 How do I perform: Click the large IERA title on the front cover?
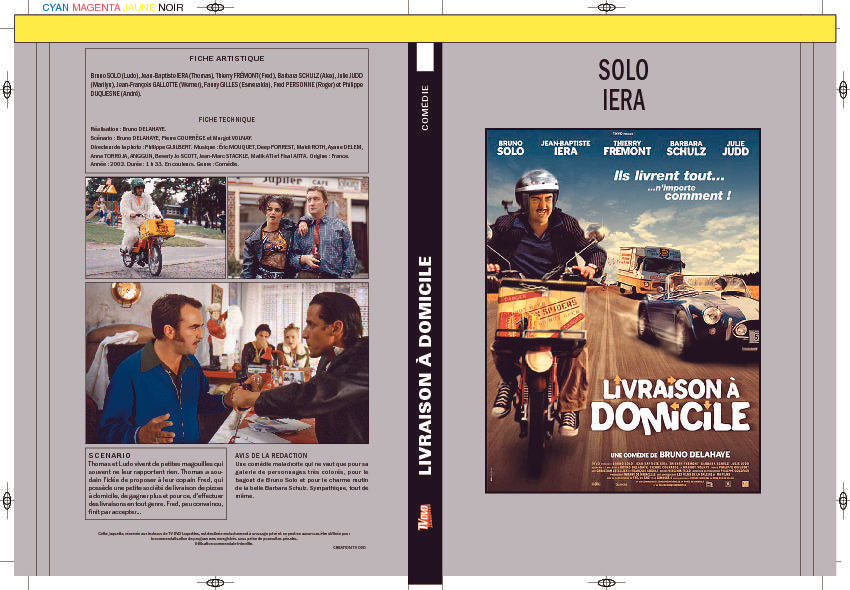(x=623, y=100)
